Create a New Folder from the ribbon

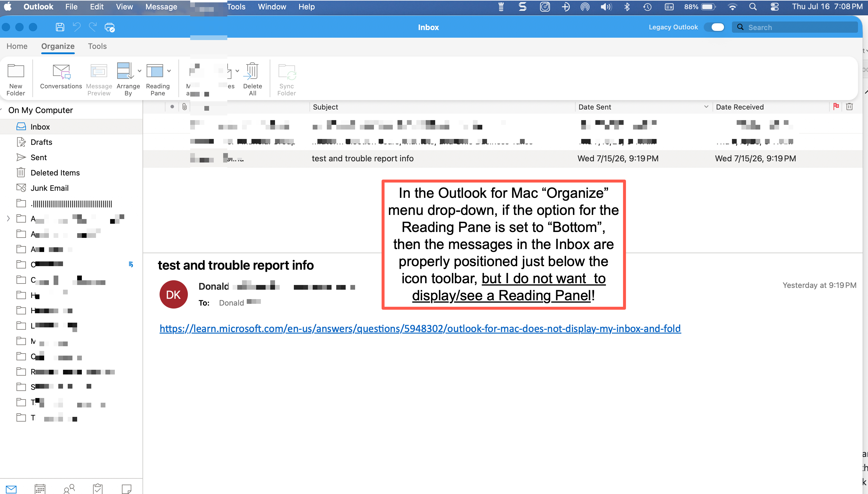coord(16,80)
